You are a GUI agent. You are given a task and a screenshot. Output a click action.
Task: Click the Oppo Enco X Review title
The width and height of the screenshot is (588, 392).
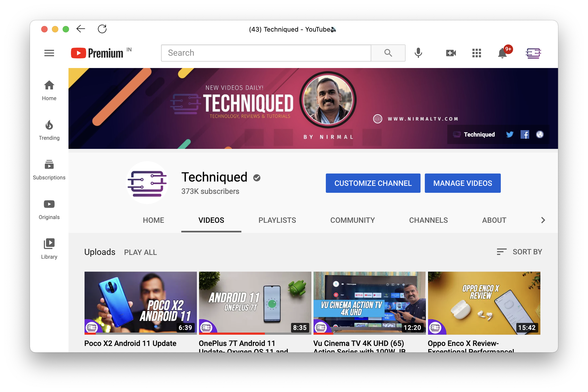[471, 346]
